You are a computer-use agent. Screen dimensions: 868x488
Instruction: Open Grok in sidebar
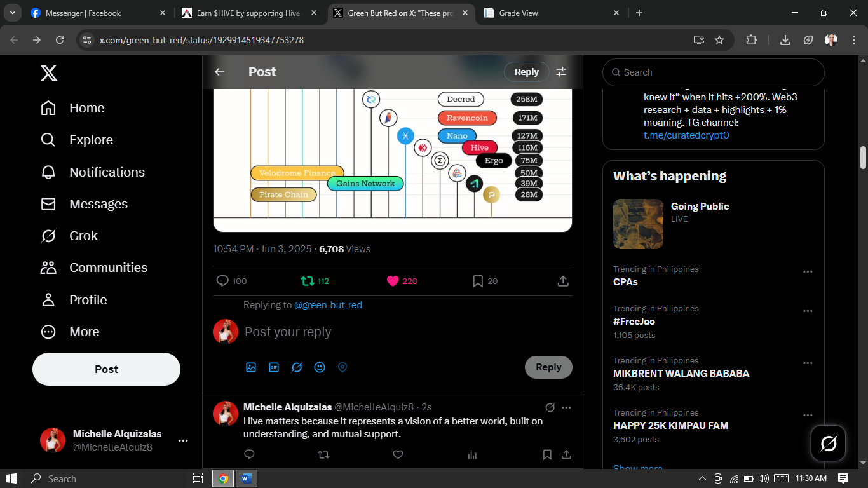tap(69, 236)
